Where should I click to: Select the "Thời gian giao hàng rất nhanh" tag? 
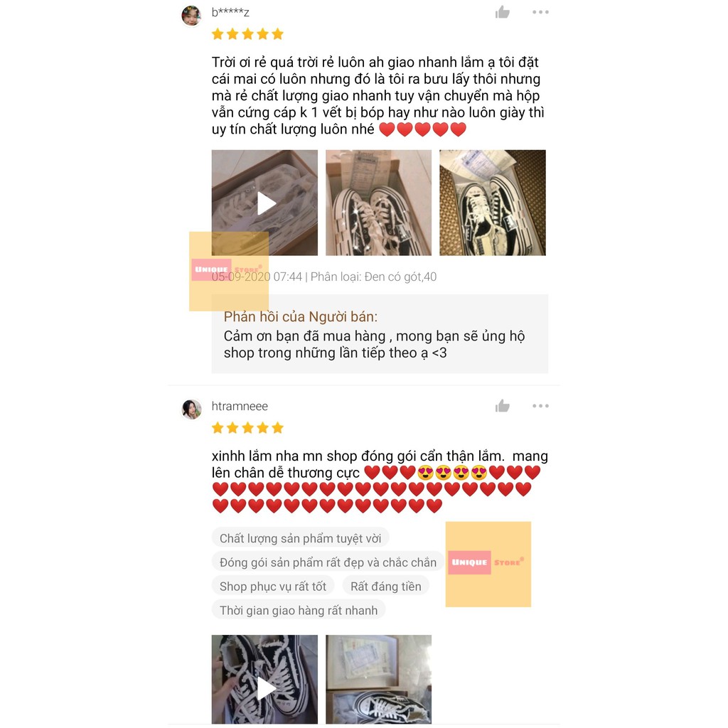tap(299, 611)
